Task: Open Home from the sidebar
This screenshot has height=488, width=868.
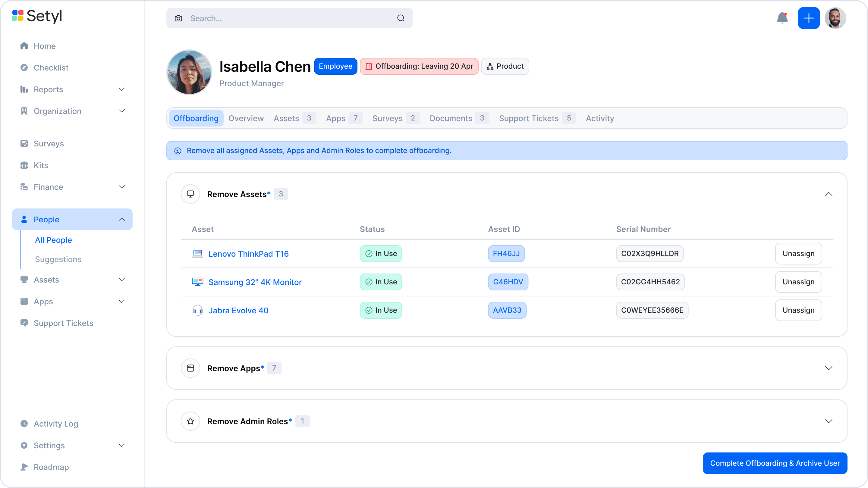Action: pyautogui.click(x=45, y=46)
